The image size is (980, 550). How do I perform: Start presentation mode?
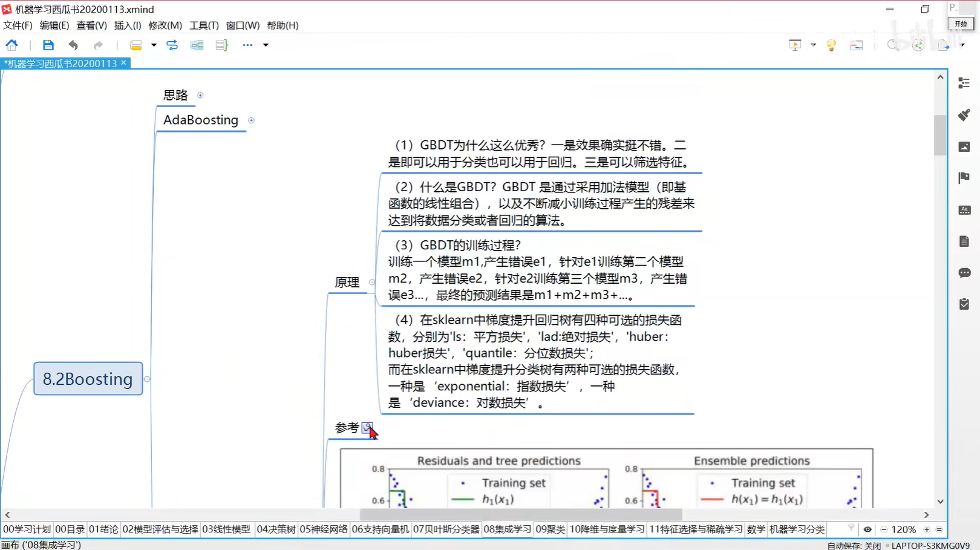[x=795, y=45]
